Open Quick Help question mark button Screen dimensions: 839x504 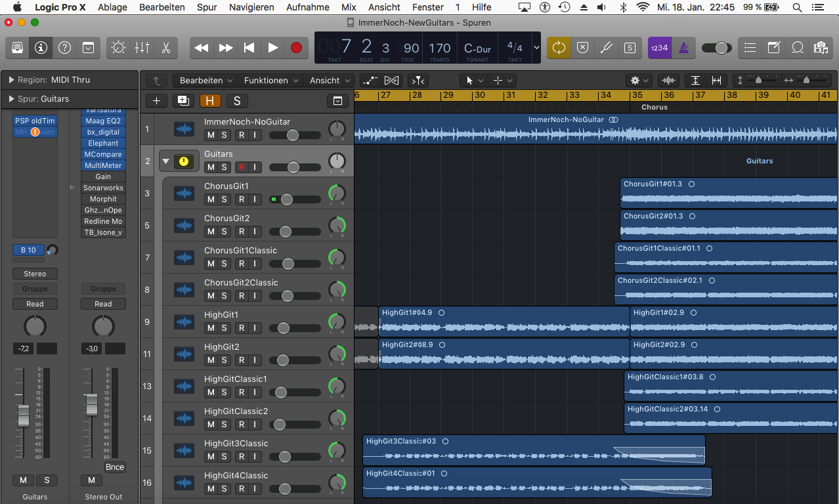pos(64,48)
